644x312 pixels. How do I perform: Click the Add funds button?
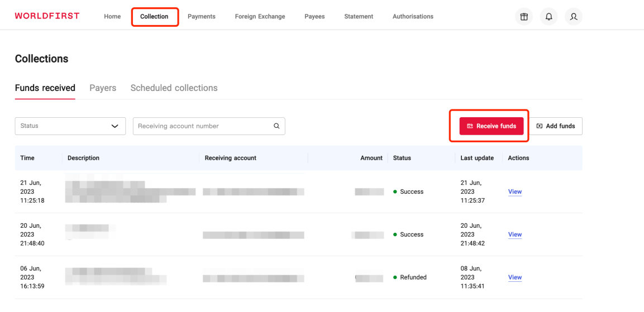(x=555, y=126)
